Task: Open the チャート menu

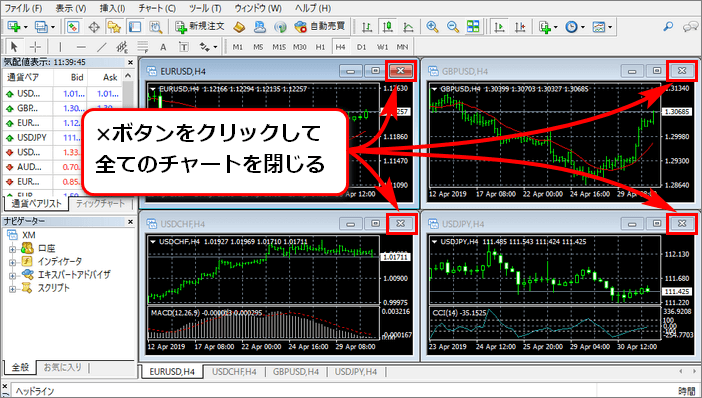Action: coord(157,8)
